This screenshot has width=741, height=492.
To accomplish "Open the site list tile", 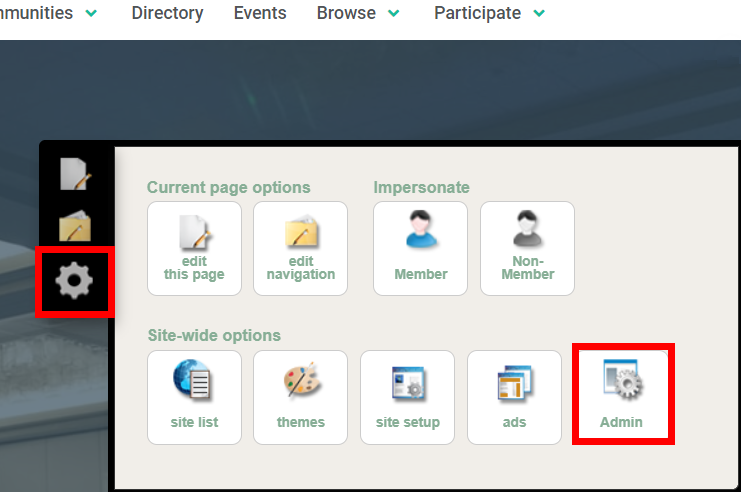I will (194, 397).
